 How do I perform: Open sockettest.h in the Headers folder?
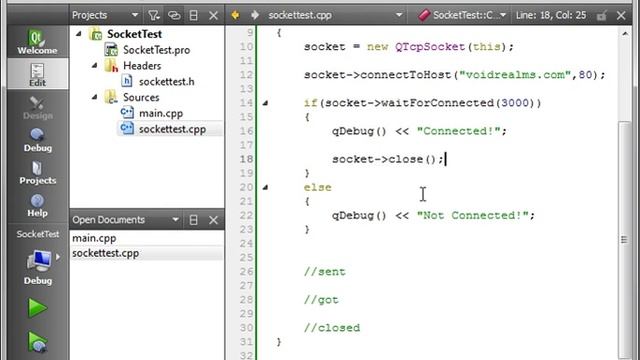167,82
